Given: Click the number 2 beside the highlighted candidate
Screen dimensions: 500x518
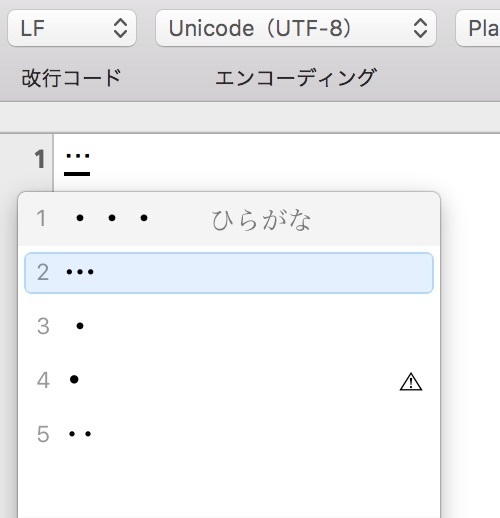Looking at the screenshot, I should click(43, 272).
